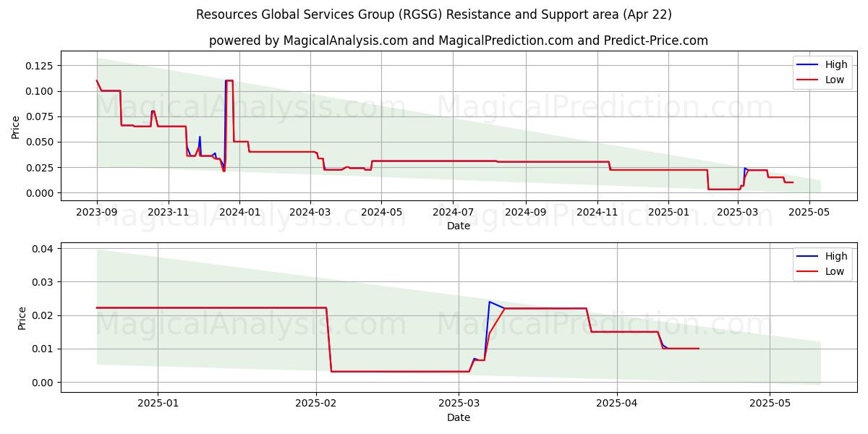The height and width of the screenshot is (434, 868).
Task: Click the 0.03 price tick on bottom chart
Action: tap(43, 282)
